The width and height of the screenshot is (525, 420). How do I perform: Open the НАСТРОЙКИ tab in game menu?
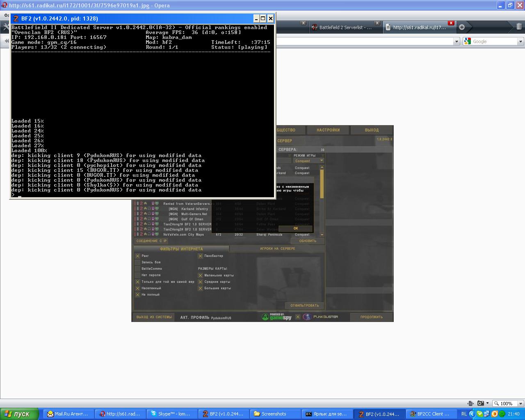[x=328, y=130]
